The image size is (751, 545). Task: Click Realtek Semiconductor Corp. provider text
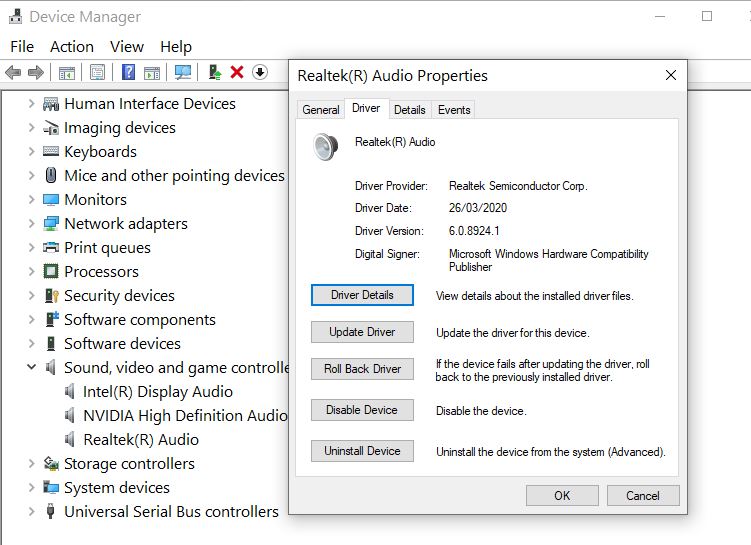pyautogui.click(x=518, y=186)
